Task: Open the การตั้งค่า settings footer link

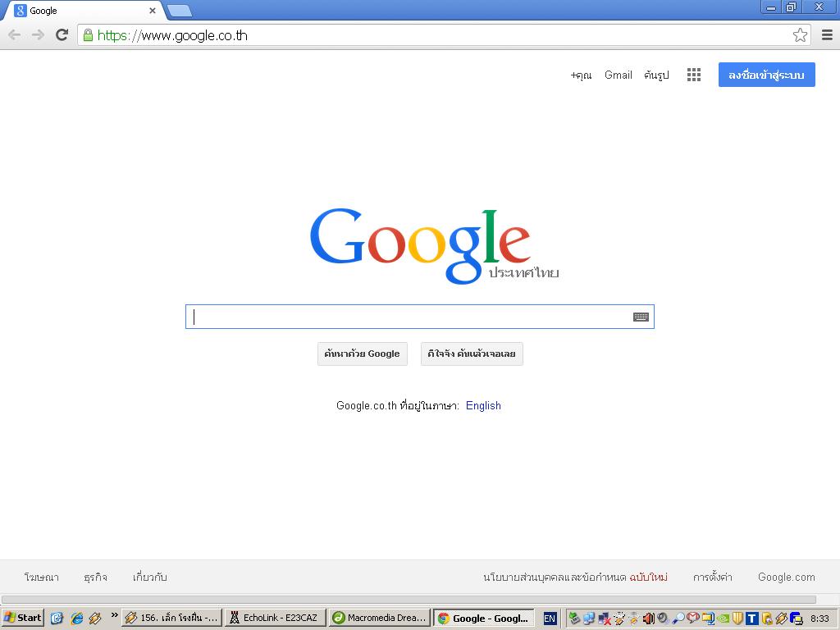Action: pyautogui.click(x=713, y=577)
